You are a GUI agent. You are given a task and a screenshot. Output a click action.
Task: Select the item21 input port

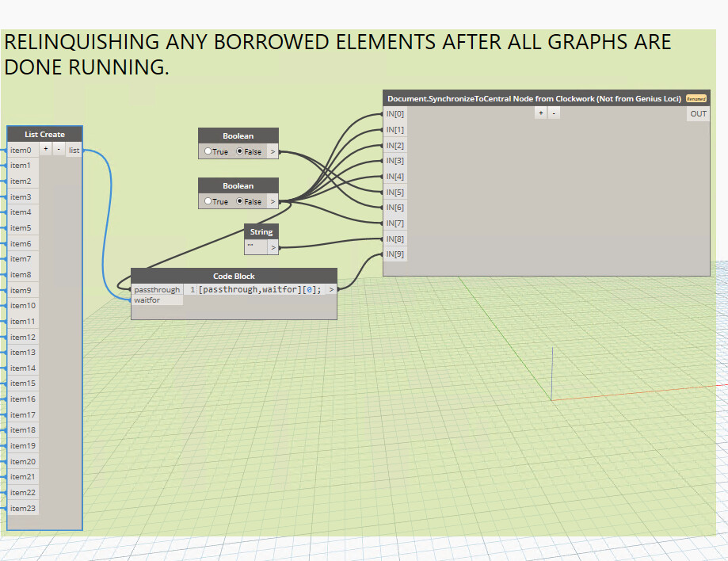click(23, 477)
